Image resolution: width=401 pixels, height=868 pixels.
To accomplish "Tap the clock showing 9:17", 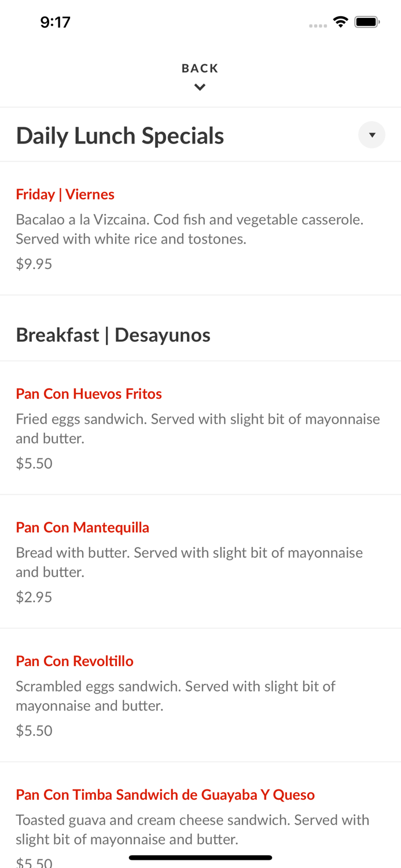I will pyautogui.click(x=55, y=21).
